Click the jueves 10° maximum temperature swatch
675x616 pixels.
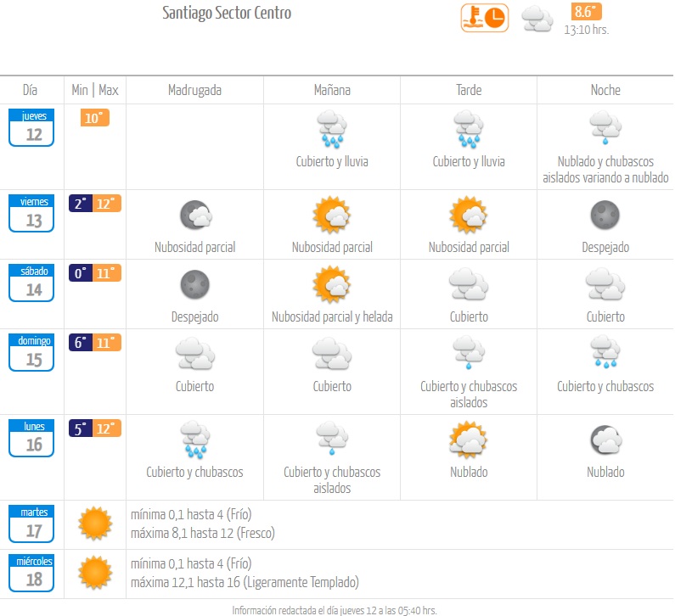95,117
